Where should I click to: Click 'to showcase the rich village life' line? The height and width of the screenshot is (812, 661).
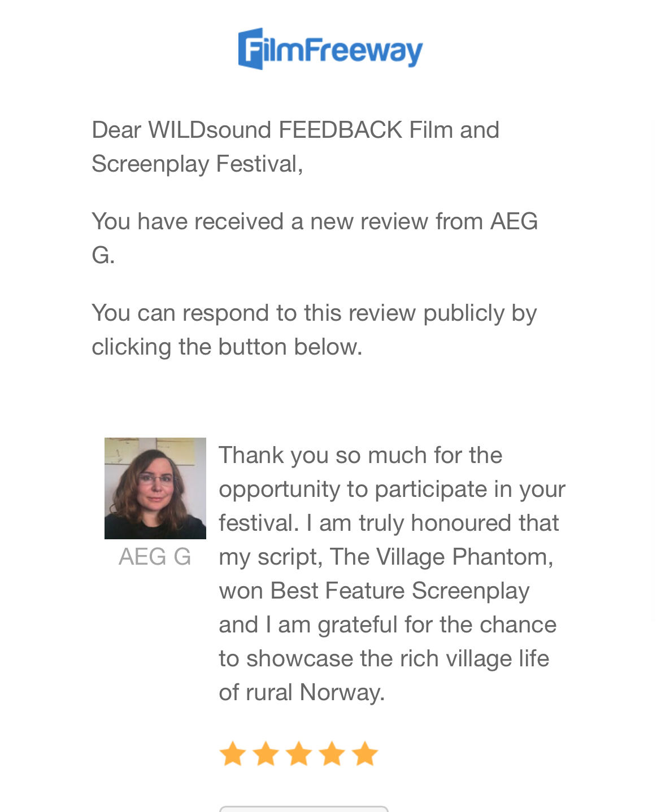click(x=384, y=658)
